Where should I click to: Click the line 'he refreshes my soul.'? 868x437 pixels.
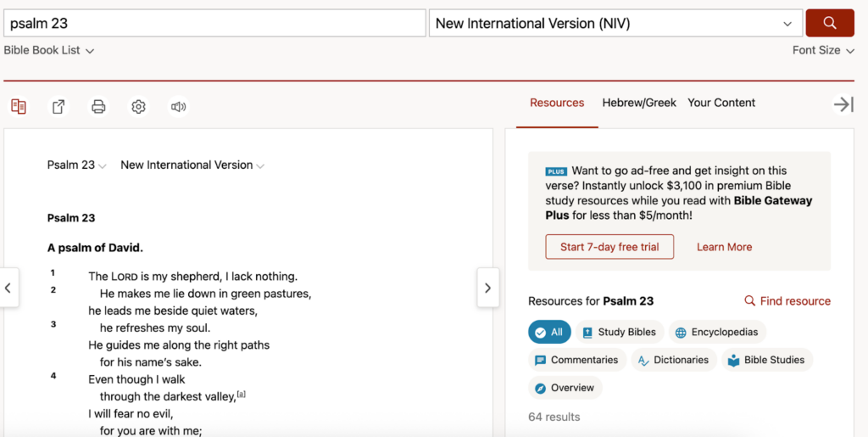point(155,328)
